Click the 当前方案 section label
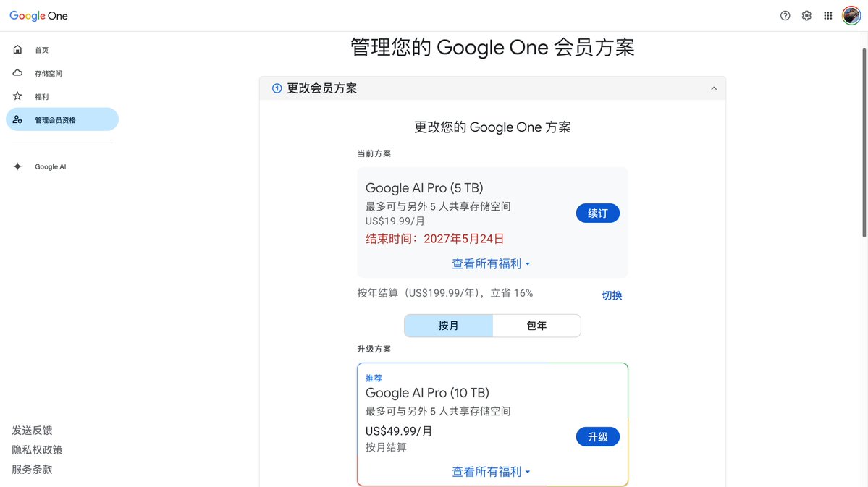The width and height of the screenshot is (868, 487). tap(374, 153)
